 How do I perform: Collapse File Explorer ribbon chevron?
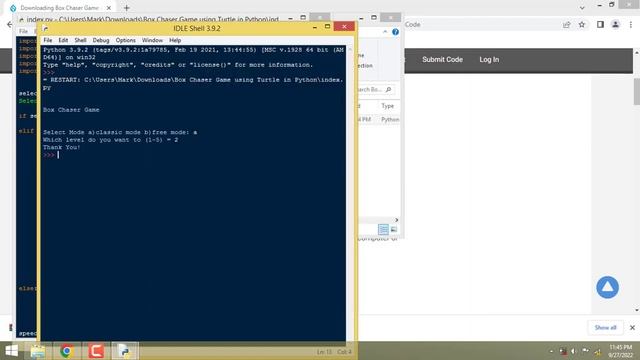tap(385, 32)
